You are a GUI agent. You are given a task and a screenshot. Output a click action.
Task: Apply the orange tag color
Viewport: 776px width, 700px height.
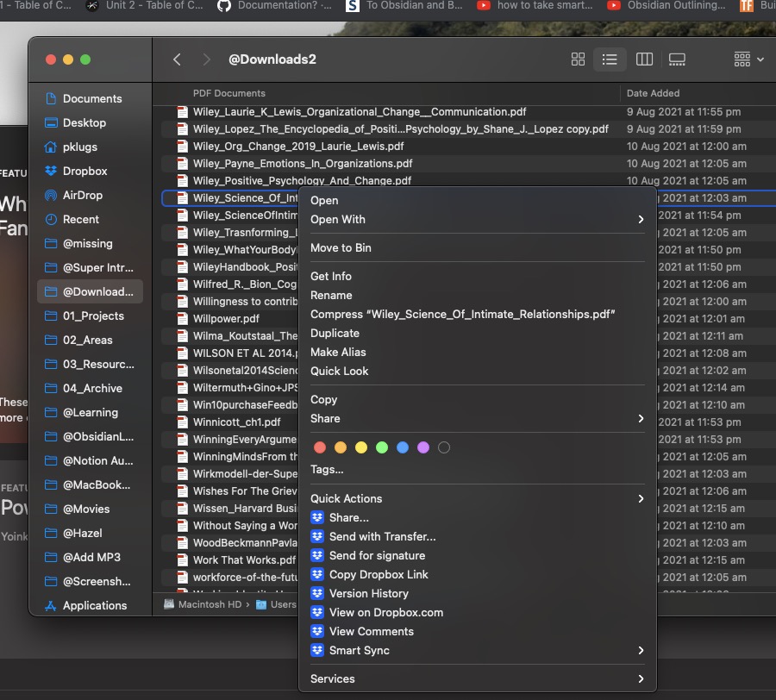point(341,447)
